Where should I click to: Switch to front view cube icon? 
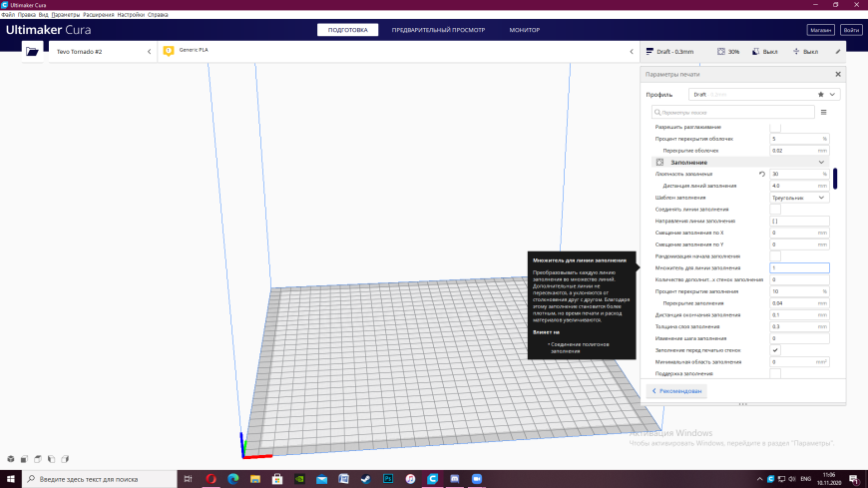click(x=24, y=459)
